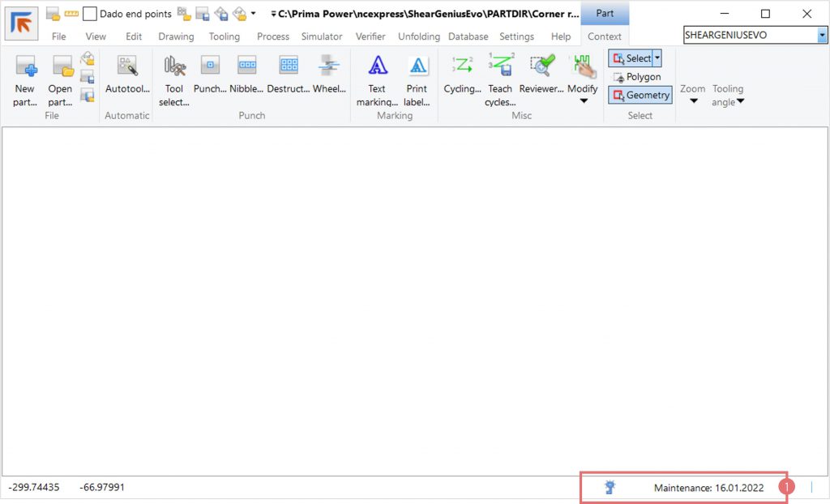Launch the Tool select tool
830x504 pixels.
click(x=174, y=68)
